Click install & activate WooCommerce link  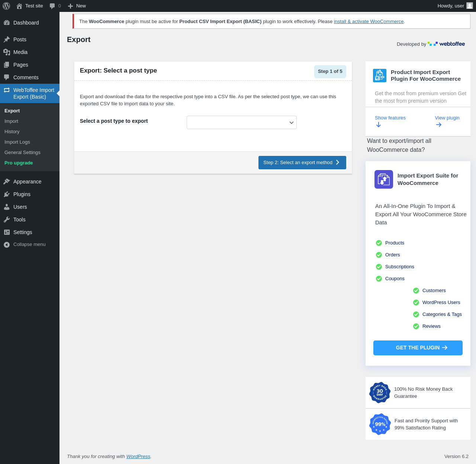(369, 22)
